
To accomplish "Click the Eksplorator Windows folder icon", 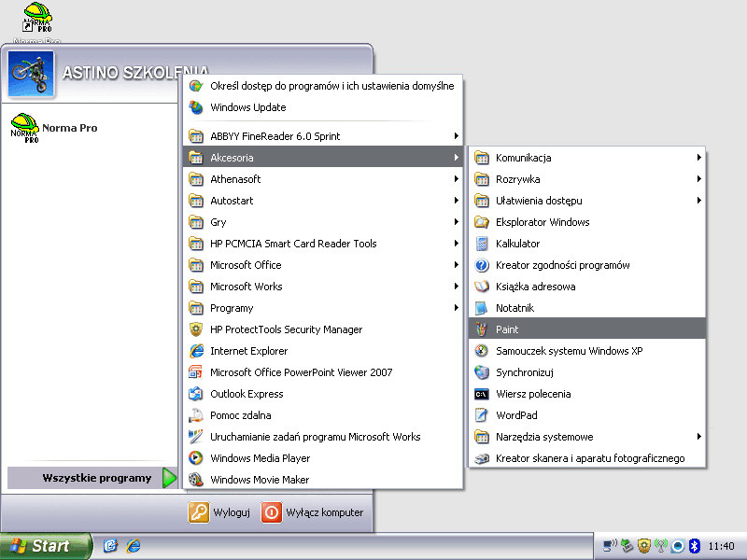I will [x=482, y=222].
